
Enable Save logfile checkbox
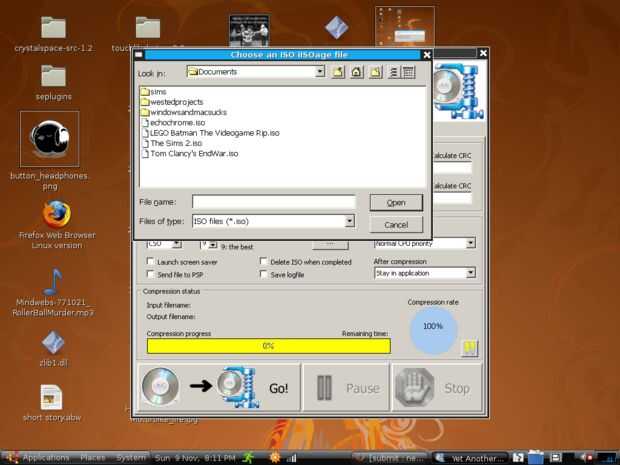pos(263,274)
